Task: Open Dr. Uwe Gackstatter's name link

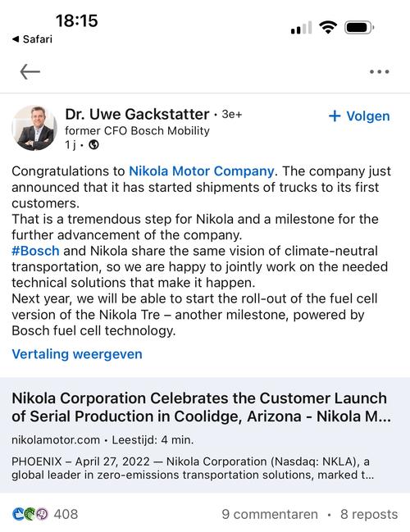Action: (137, 114)
